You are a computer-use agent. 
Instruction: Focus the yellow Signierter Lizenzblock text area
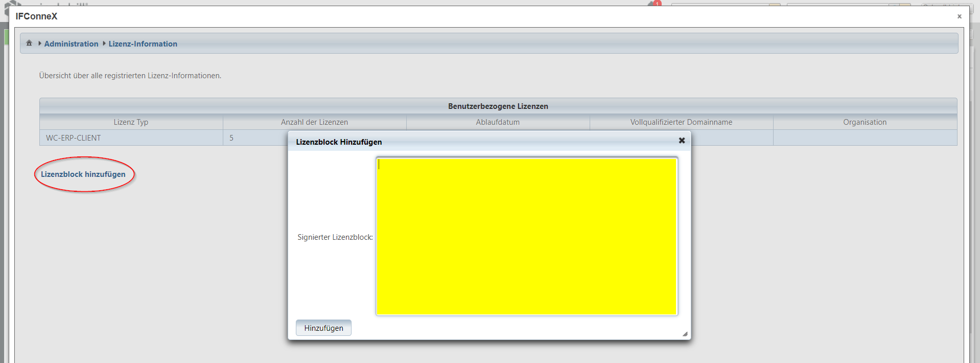click(x=526, y=236)
